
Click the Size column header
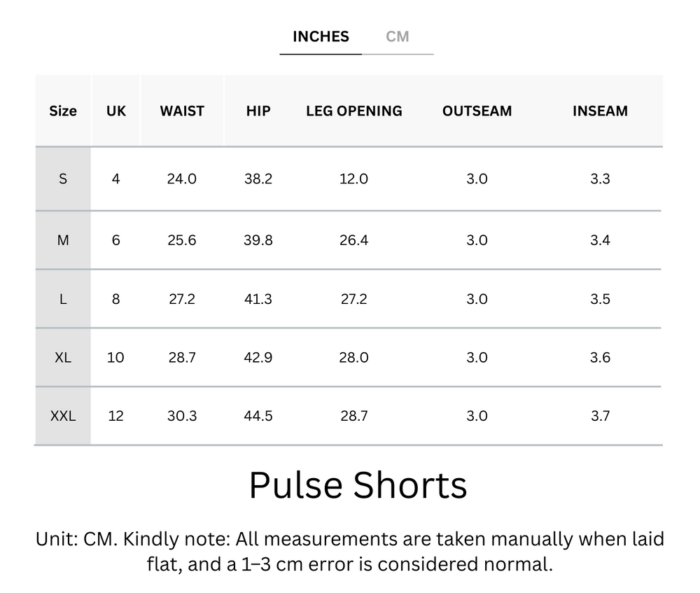coord(63,111)
